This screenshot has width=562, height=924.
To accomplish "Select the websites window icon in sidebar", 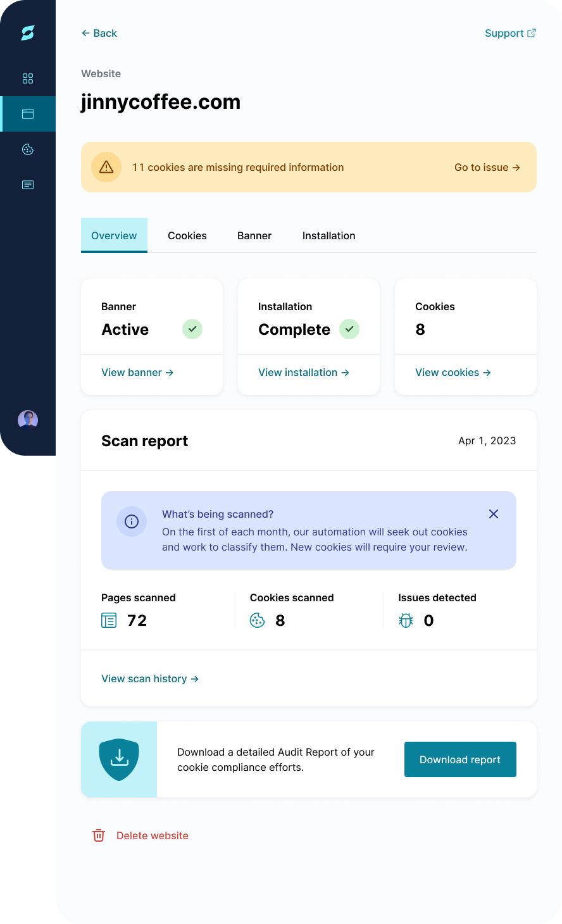I will pyautogui.click(x=28, y=114).
